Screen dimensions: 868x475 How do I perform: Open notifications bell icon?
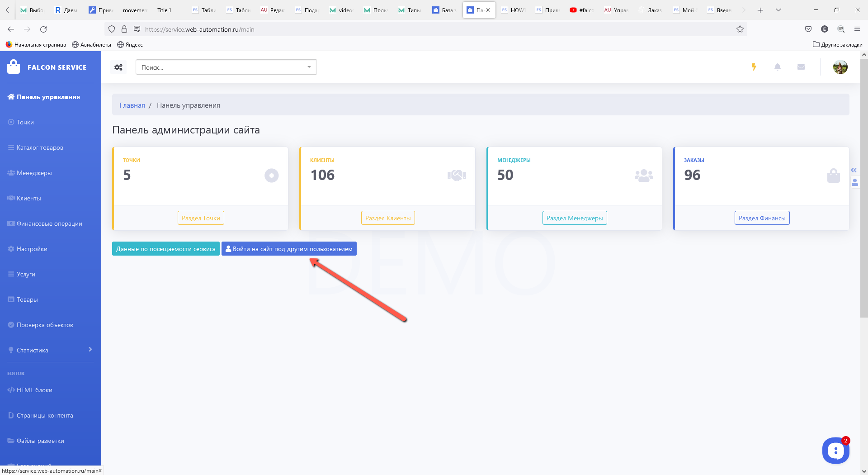pyautogui.click(x=777, y=67)
